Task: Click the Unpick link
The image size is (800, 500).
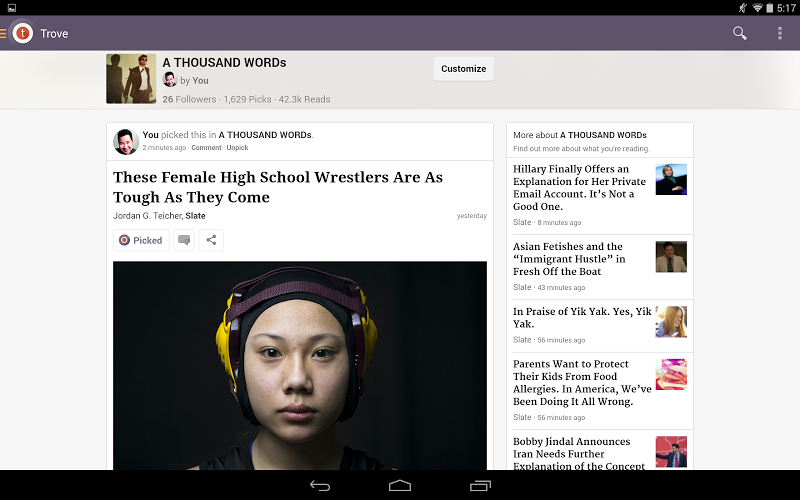Action: (237, 147)
